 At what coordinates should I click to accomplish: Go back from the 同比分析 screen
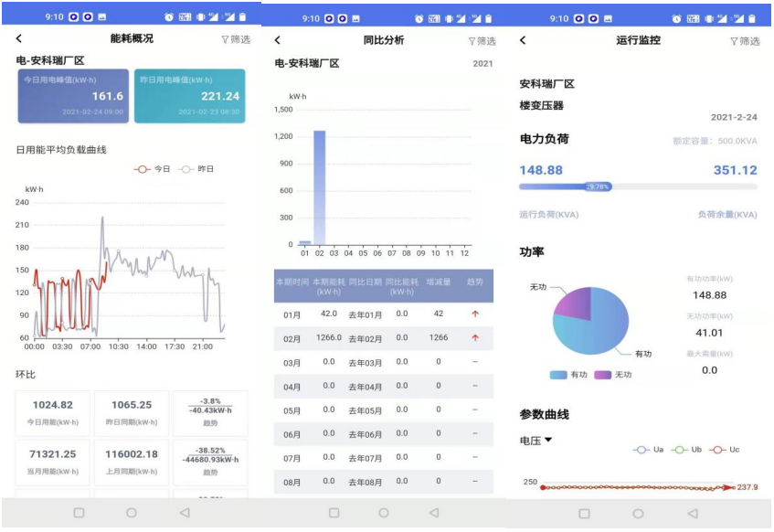point(278,40)
